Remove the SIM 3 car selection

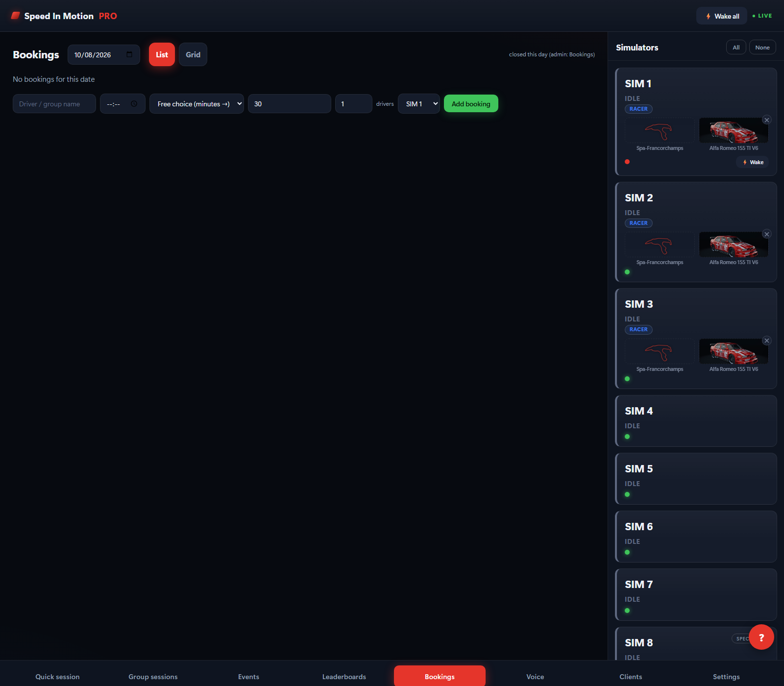(x=767, y=341)
